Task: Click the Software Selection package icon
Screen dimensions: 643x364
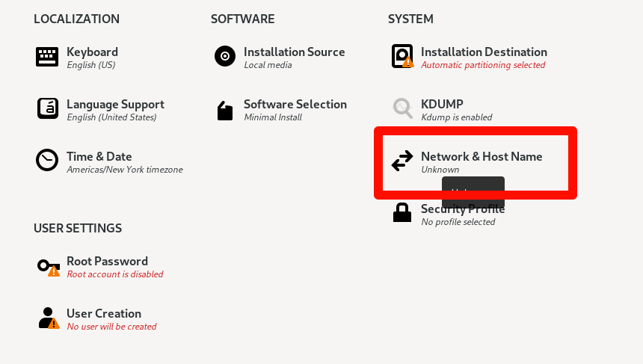Action: tap(225, 111)
